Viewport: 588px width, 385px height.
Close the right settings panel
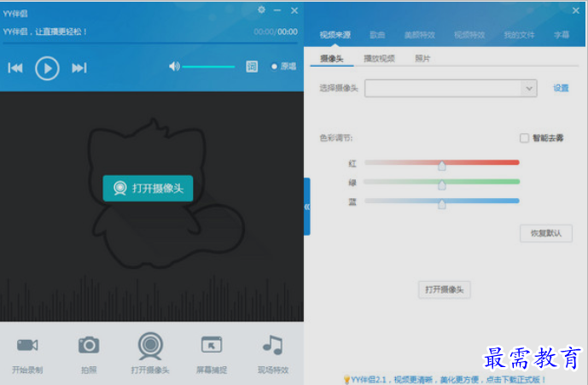[576, 10]
